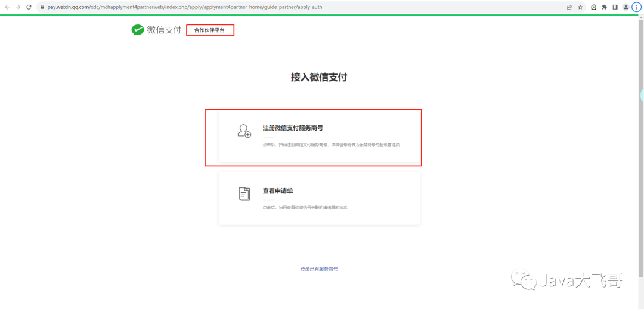Open the Chrome three-dot menu

637,7
